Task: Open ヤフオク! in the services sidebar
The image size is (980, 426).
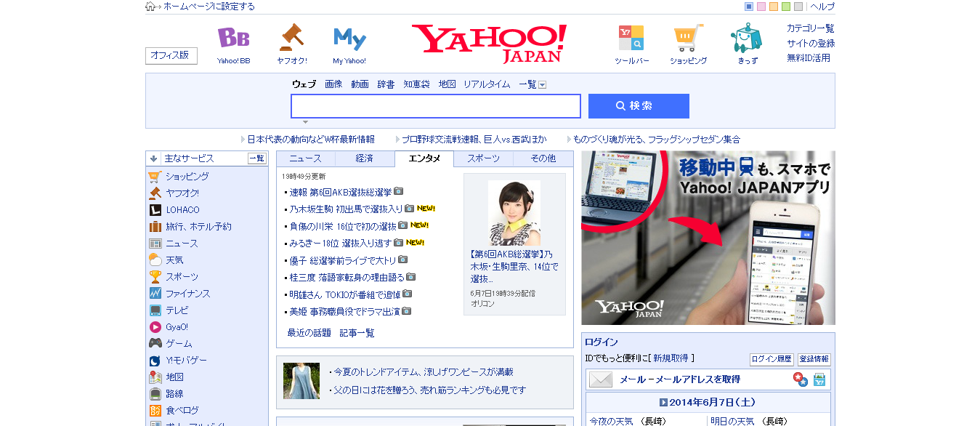Action: 182,193
